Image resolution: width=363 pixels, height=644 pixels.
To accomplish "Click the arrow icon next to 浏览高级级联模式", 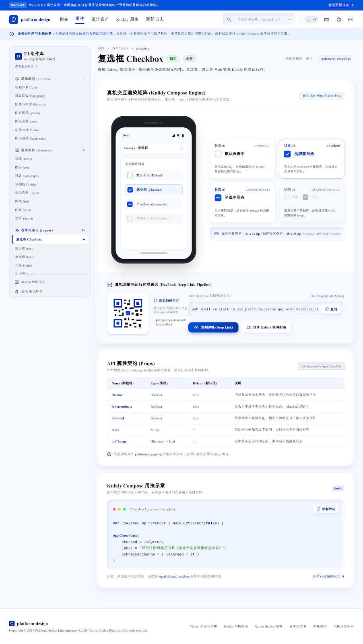I will [342, 576].
